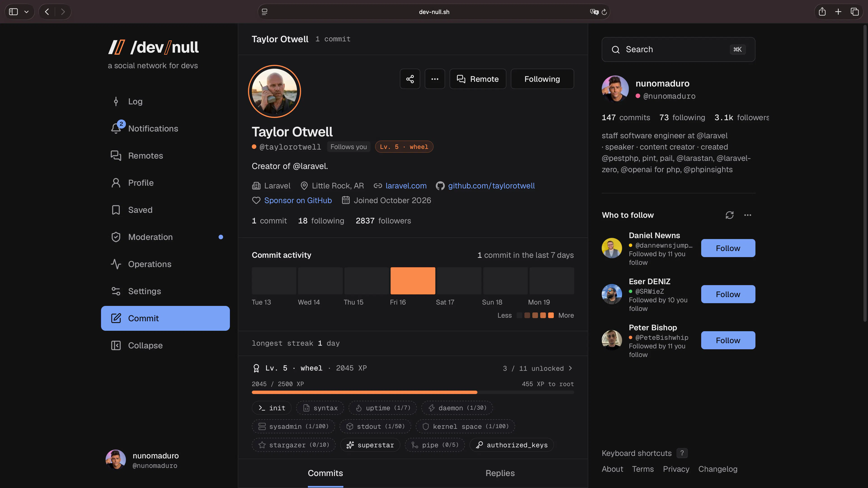Open Operations in the sidebar
Image resolution: width=868 pixels, height=488 pixels.
pyautogui.click(x=165, y=264)
